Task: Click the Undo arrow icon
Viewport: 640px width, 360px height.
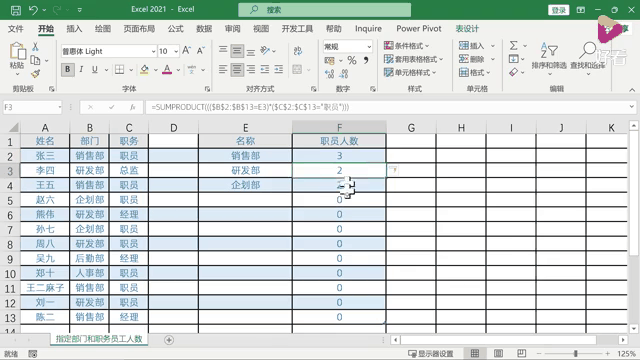Action: point(33,10)
